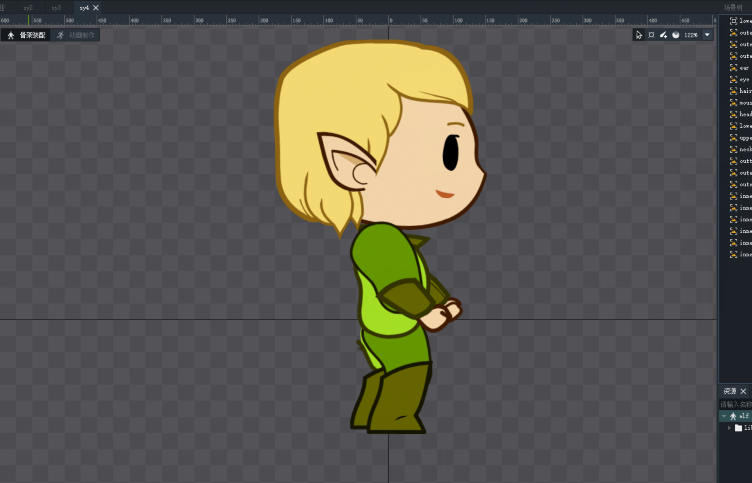Close the sy4 tab

(95, 8)
